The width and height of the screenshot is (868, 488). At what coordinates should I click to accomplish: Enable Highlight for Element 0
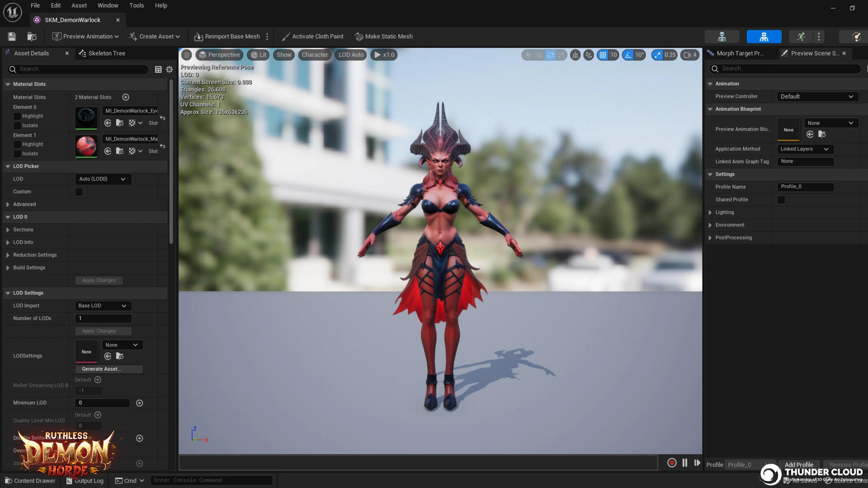(x=17, y=116)
